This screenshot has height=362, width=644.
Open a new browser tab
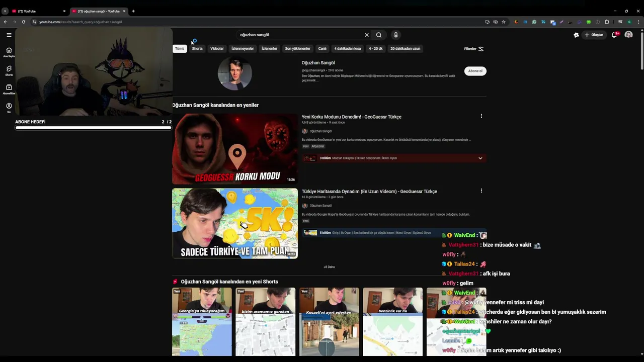pos(133,11)
